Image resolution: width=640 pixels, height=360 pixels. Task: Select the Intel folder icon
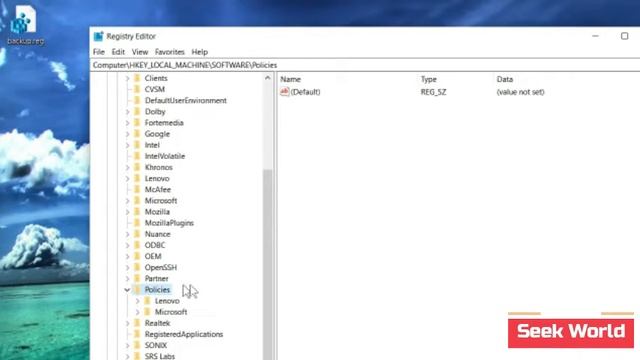coord(137,145)
